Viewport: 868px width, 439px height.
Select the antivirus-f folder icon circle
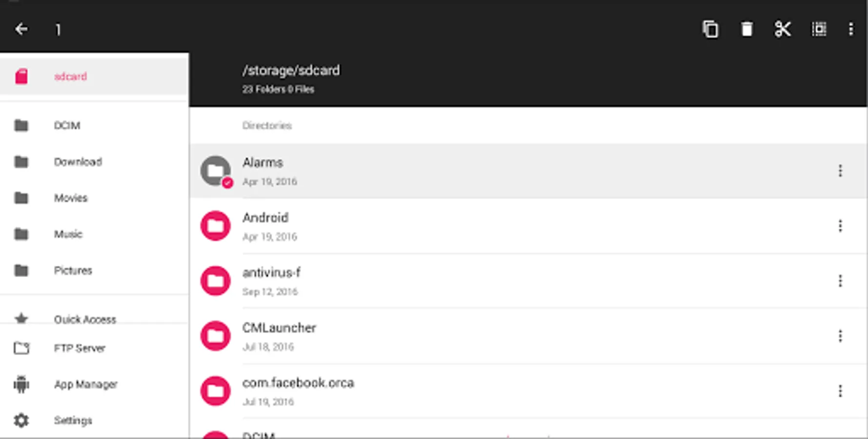(216, 281)
